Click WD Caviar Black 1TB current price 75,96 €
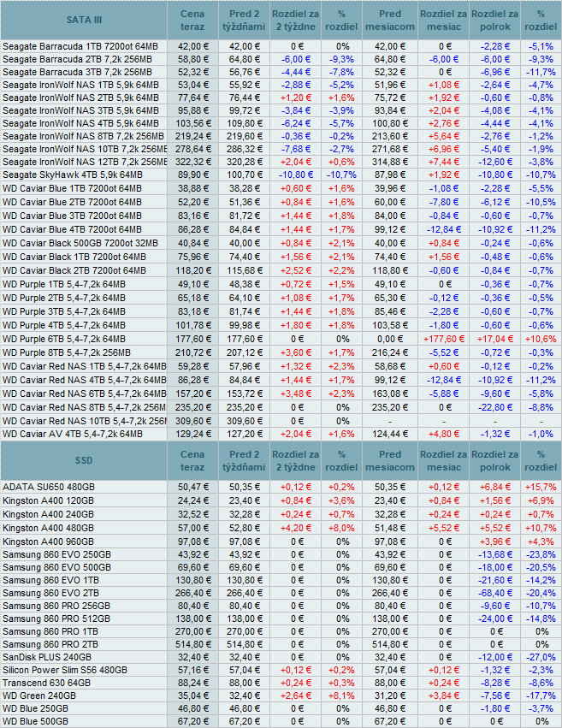562x728 pixels. click(193, 257)
